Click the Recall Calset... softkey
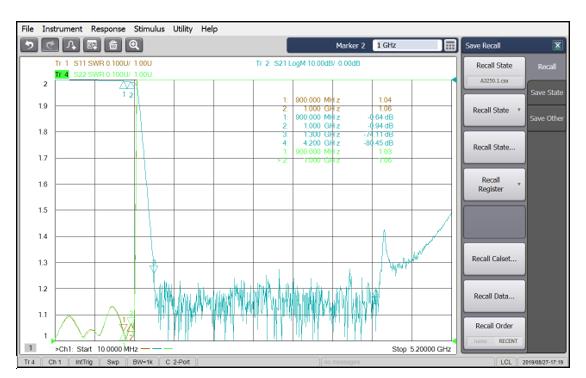 pos(494,259)
